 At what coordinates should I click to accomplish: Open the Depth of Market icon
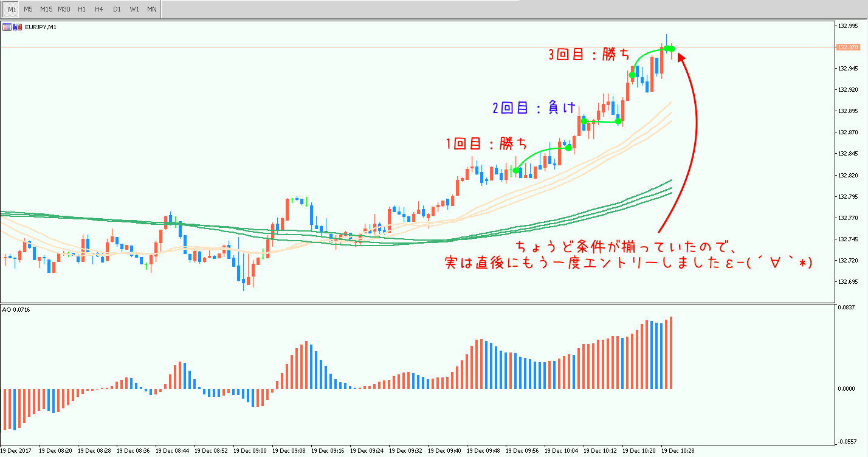click(5, 27)
